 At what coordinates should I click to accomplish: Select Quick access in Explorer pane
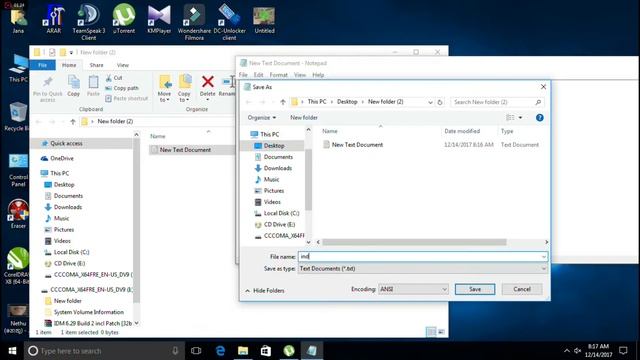pos(66,143)
